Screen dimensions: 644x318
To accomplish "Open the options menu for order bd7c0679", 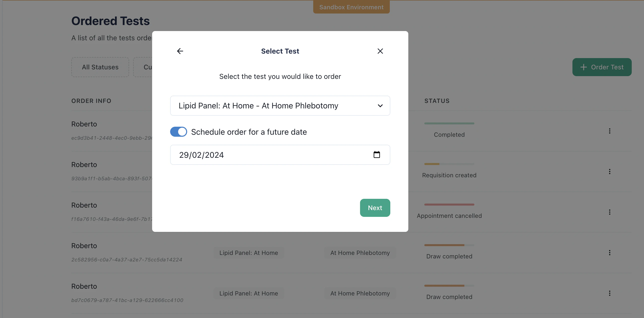I will tap(609, 293).
